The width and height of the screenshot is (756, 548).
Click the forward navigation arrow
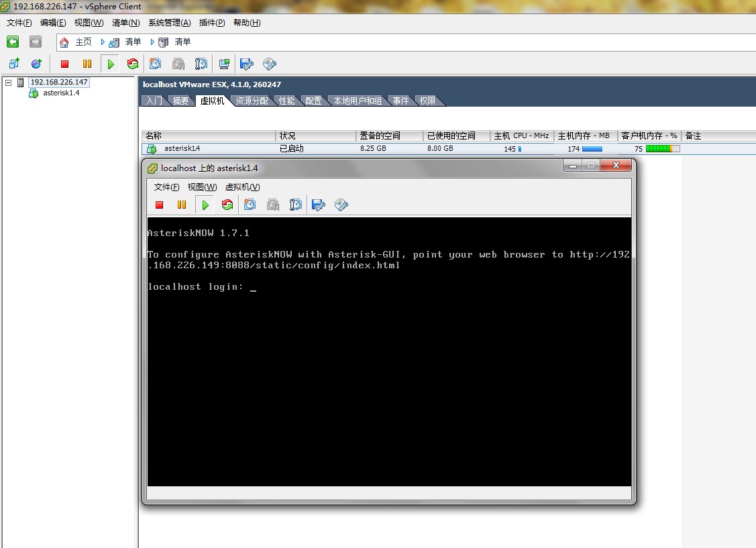tap(35, 42)
